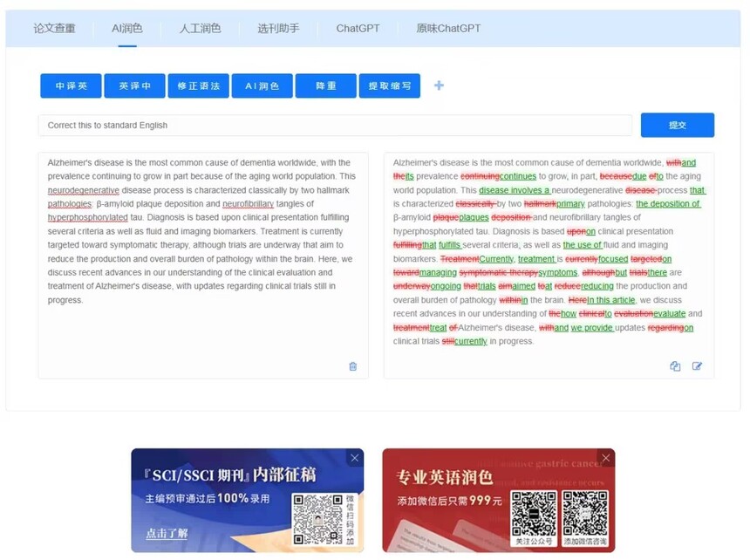Click inside the left source text area

pyautogui.click(x=203, y=265)
